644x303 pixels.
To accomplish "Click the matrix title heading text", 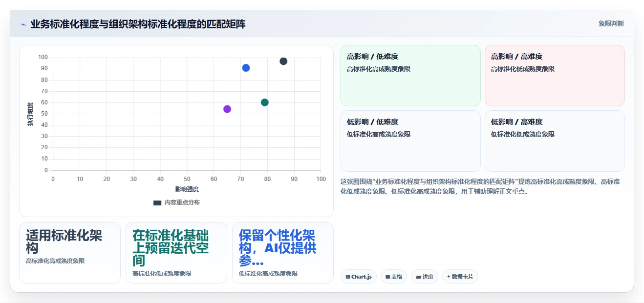I will tap(138, 24).
